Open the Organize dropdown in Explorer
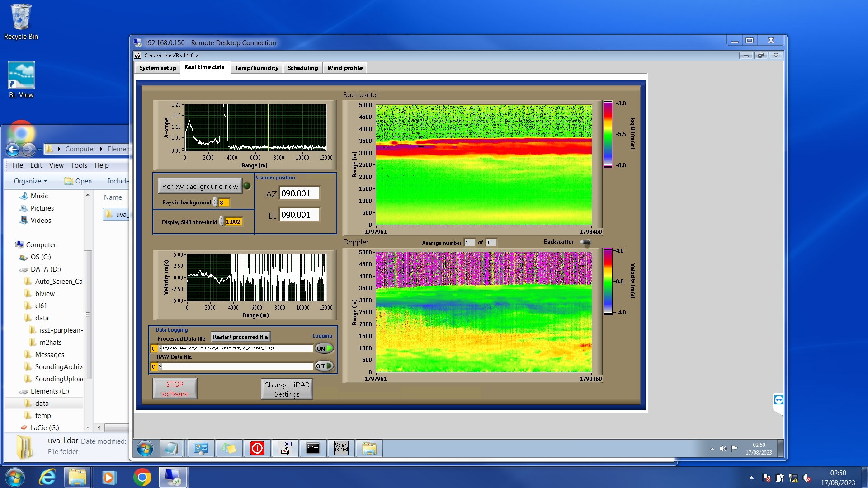 (x=30, y=181)
